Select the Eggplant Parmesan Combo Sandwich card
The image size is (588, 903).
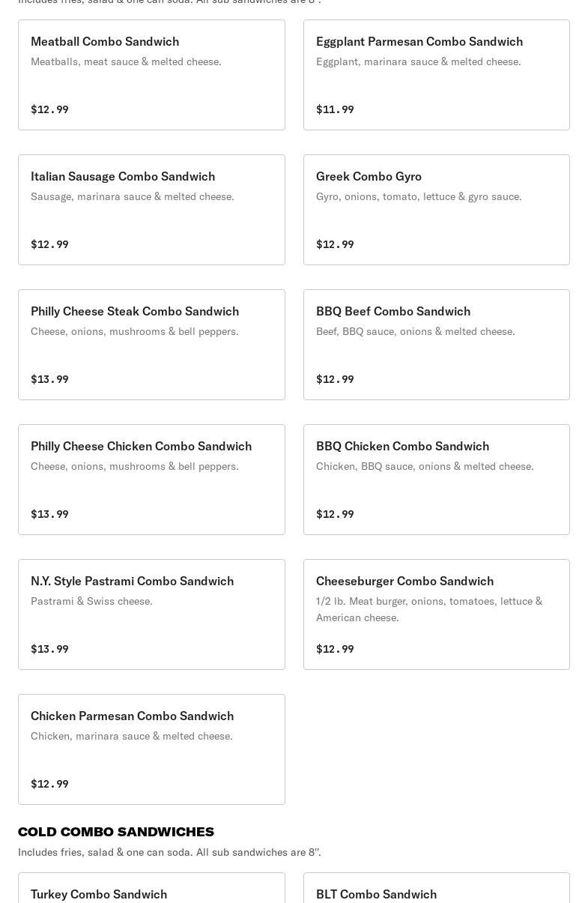coord(436,75)
